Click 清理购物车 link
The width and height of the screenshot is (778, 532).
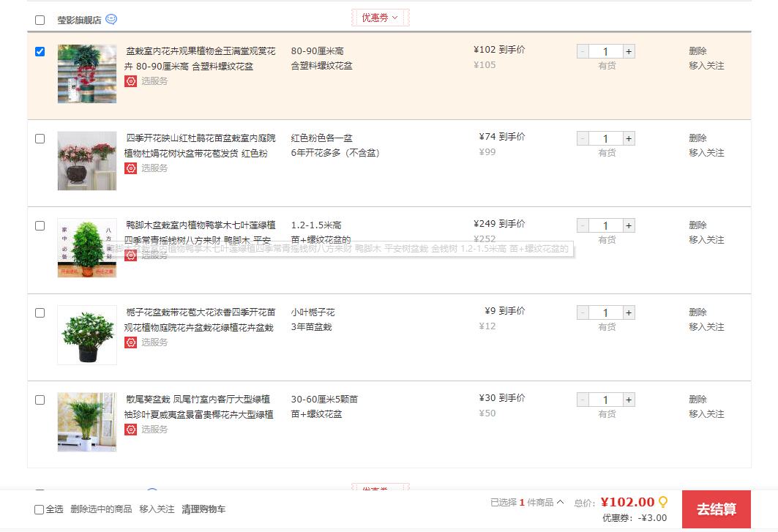coord(203,509)
